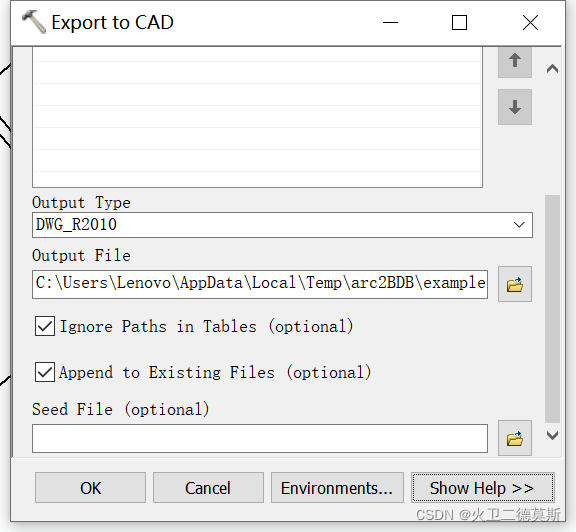Click the scroll down arrow of the dialog
576x532 pixels.
(552, 436)
